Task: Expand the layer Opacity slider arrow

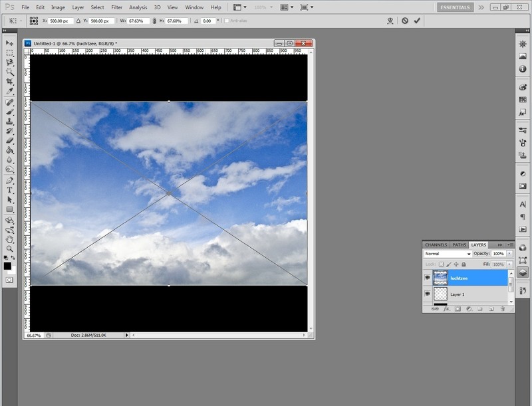Action: [509, 254]
